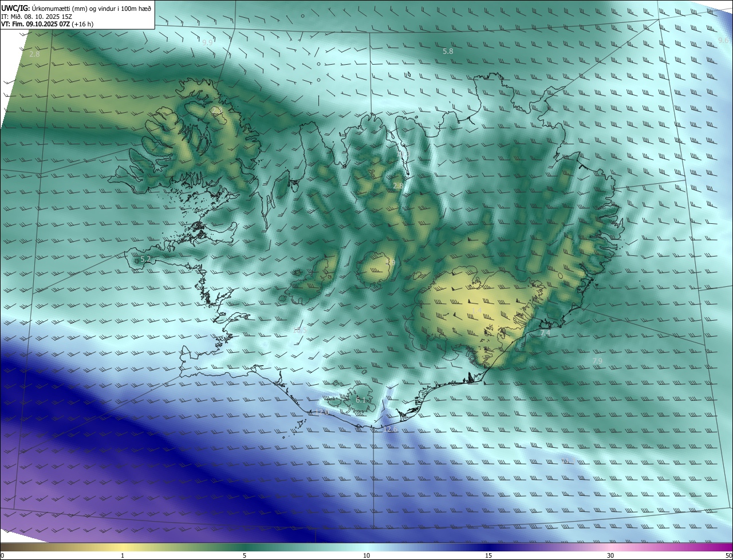Viewport: 733px width, 560px height.
Task: Click the "5.2" value label off the west coast
Action: click(x=145, y=259)
